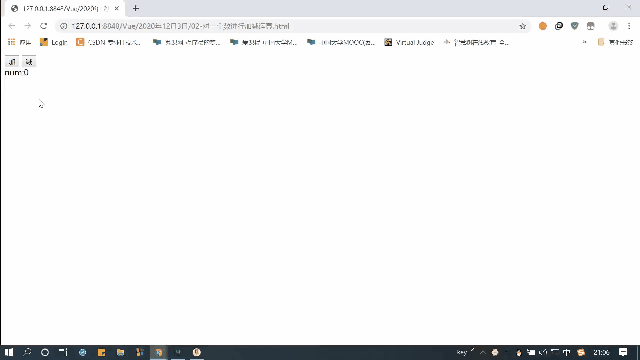Open a new tab with plus button
Image resolution: width=640 pixels, height=360 pixels.
(x=136, y=8)
